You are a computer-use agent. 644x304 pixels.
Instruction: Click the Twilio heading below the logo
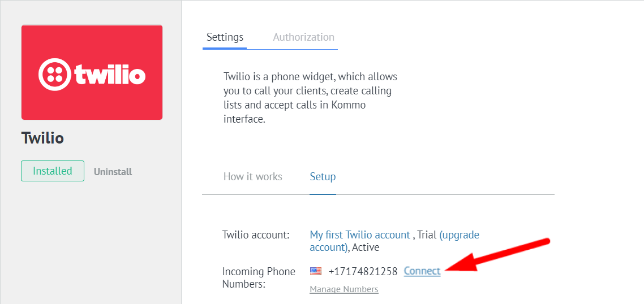point(42,138)
